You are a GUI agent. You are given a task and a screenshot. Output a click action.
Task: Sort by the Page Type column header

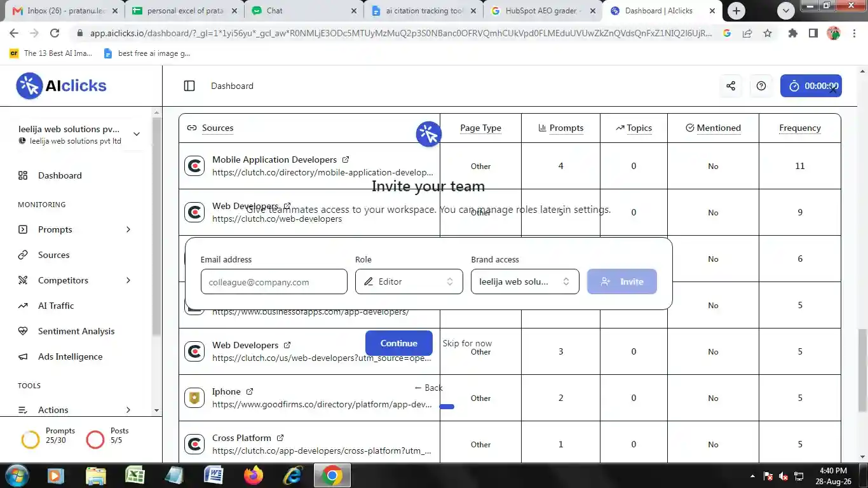click(x=480, y=128)
